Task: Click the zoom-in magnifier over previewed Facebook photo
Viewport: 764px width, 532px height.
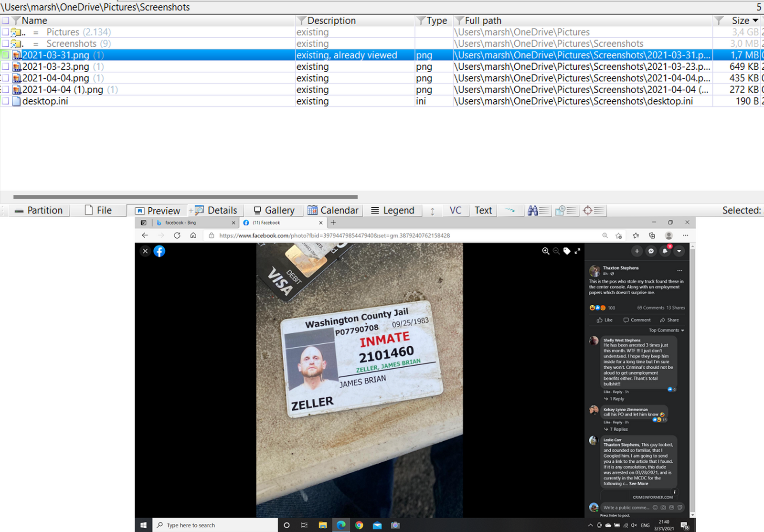Action: coord(546,251)
